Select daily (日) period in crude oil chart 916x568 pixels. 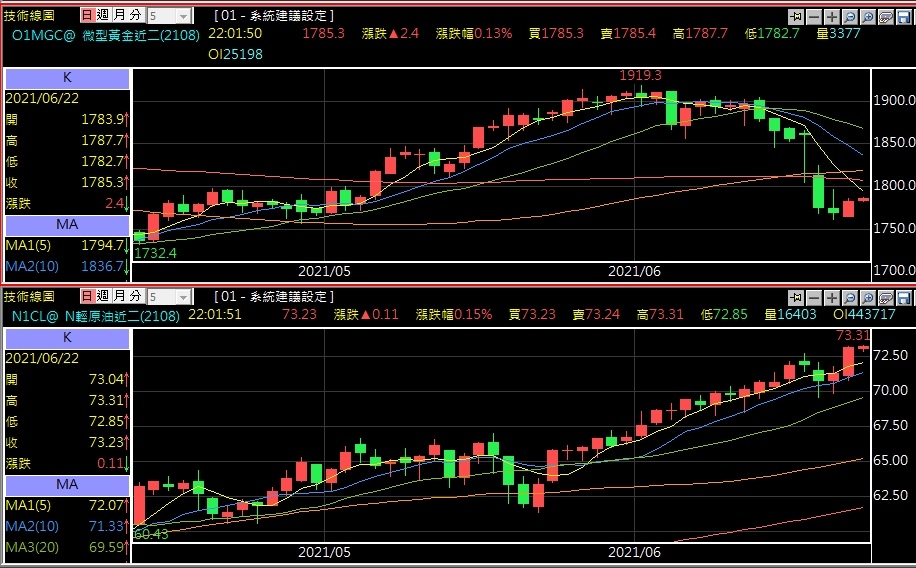tap(87, 296)
